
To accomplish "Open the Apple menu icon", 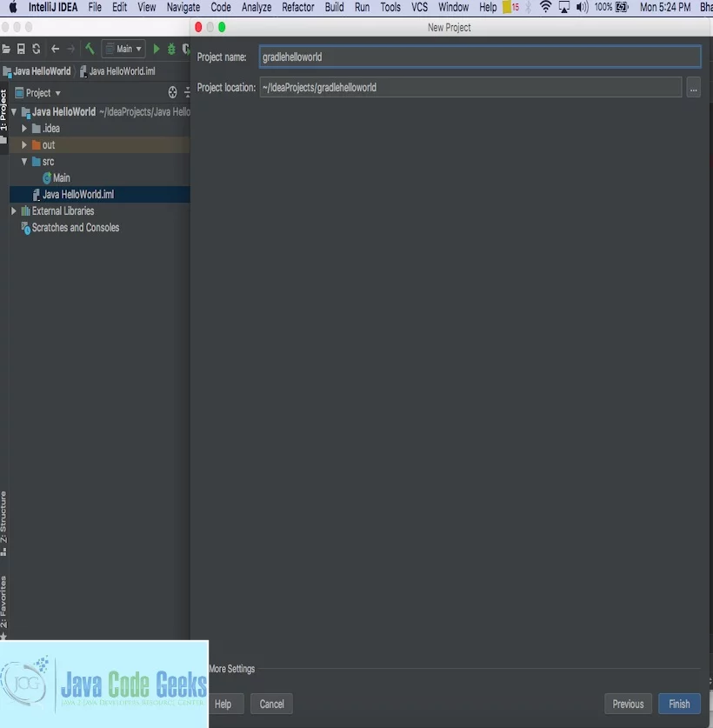I will [x=13, y=7].
